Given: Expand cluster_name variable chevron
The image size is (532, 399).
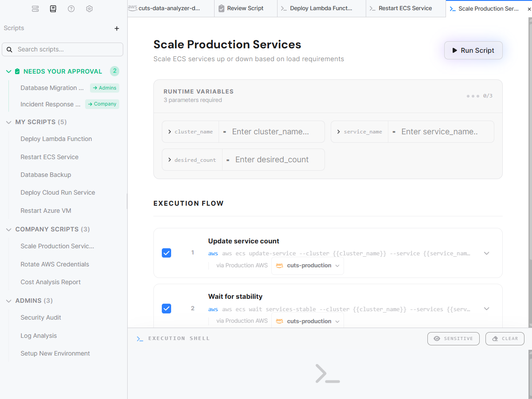Looking at the screenshot, I should click(170, 132).
